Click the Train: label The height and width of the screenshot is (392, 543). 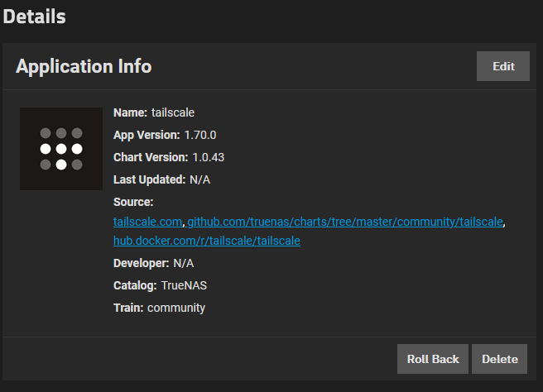(x=128, y=308)
